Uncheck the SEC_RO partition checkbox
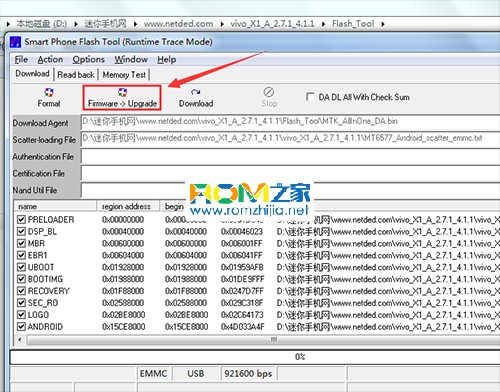500x392 pixels. click(21, 303)
